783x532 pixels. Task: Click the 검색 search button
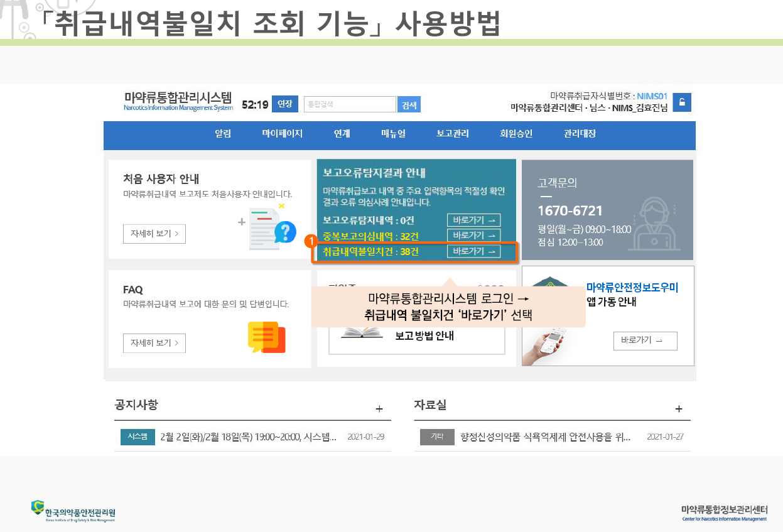409,105
